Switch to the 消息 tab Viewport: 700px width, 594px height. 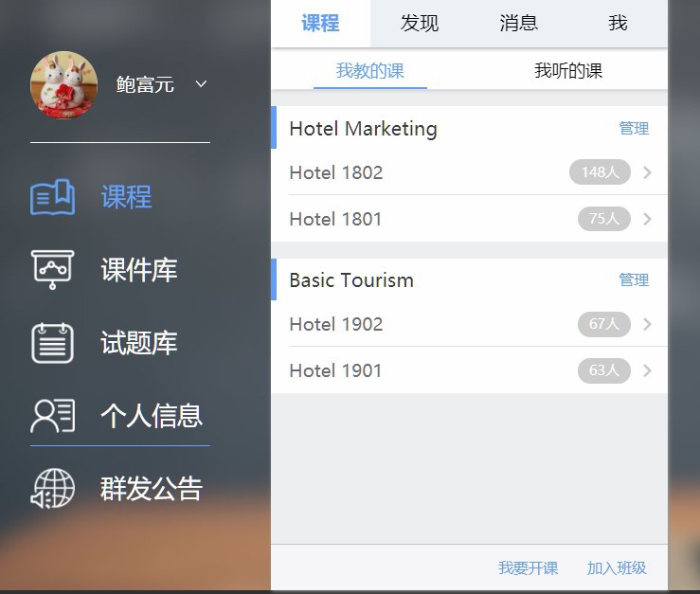click(518, 24)
